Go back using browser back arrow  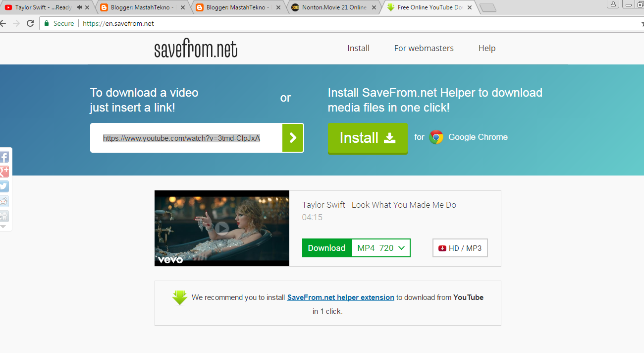(x=3, y=23)
